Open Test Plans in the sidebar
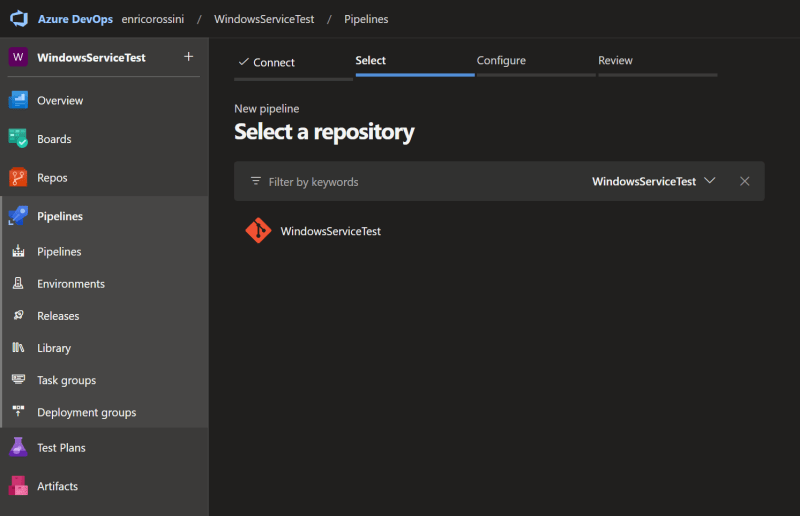The image size is (800, 516). tap(61, 448)
